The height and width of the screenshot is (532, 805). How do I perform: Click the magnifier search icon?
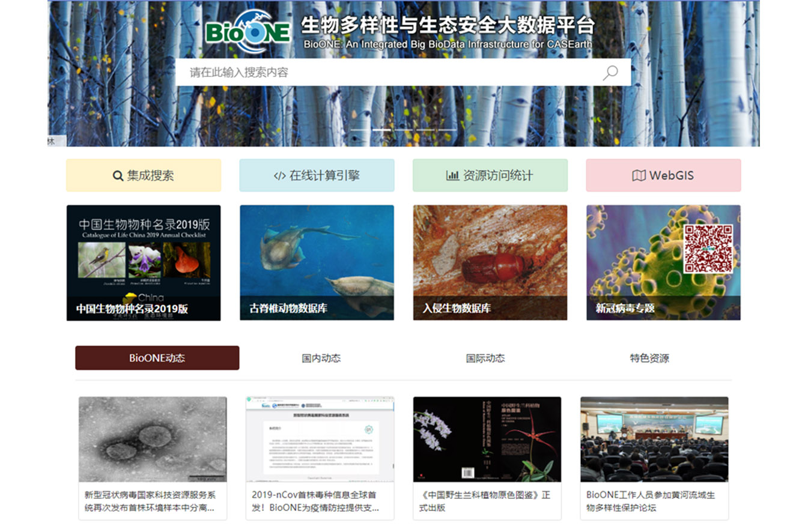click(610, 73)
